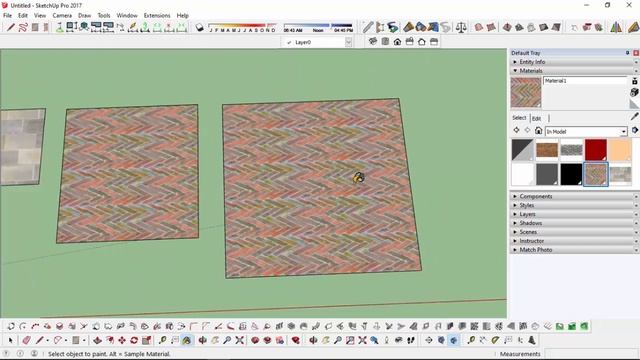Open the Help menu
The height and width of the screenshot is (360, 640).
(182, 16)
